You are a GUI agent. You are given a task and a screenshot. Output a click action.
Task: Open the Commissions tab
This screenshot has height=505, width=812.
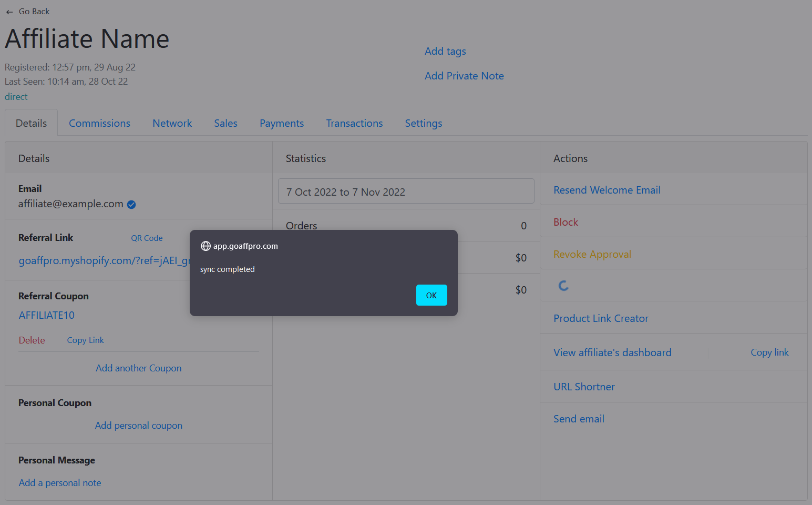[99, 123]
